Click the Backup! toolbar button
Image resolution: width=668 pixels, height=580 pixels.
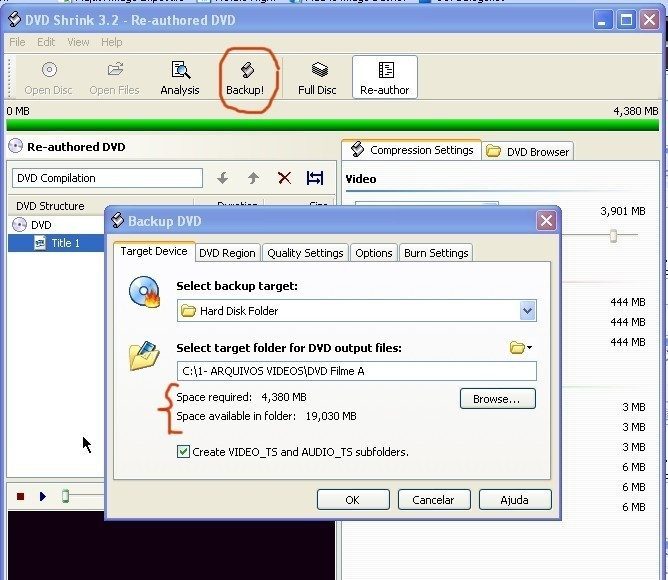point(245,78)
